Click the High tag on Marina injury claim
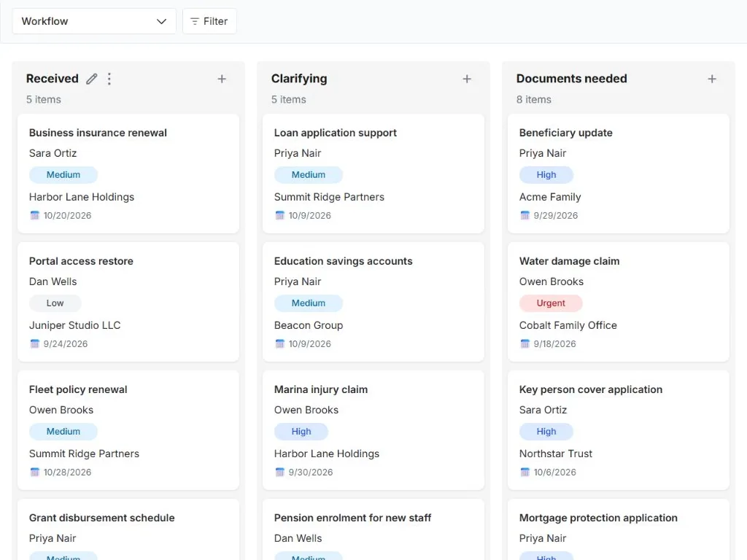 point(301,432)
